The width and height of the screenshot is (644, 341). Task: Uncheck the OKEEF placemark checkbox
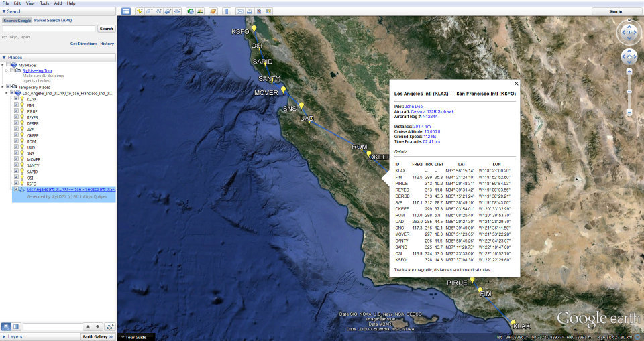coord(16,135)
